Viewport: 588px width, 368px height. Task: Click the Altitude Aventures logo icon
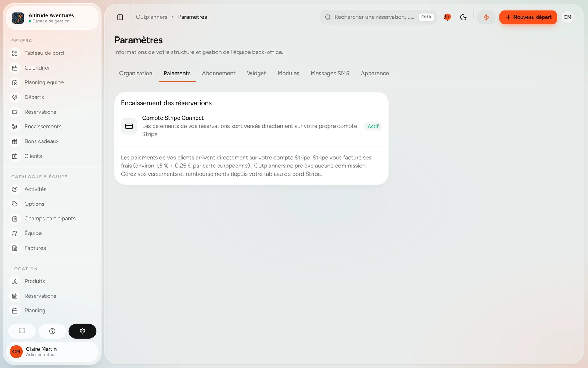tap(18, 18)
